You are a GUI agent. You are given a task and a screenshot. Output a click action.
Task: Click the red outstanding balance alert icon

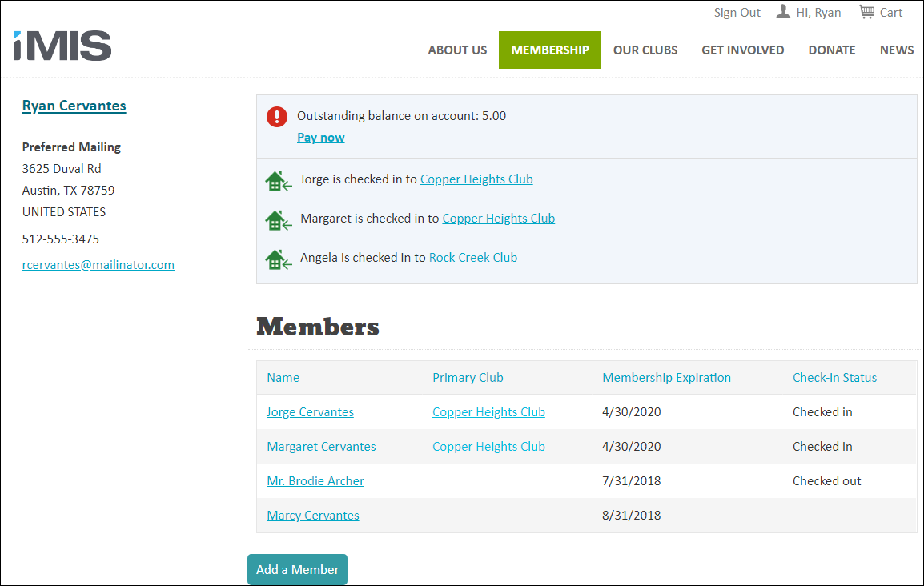277,117
